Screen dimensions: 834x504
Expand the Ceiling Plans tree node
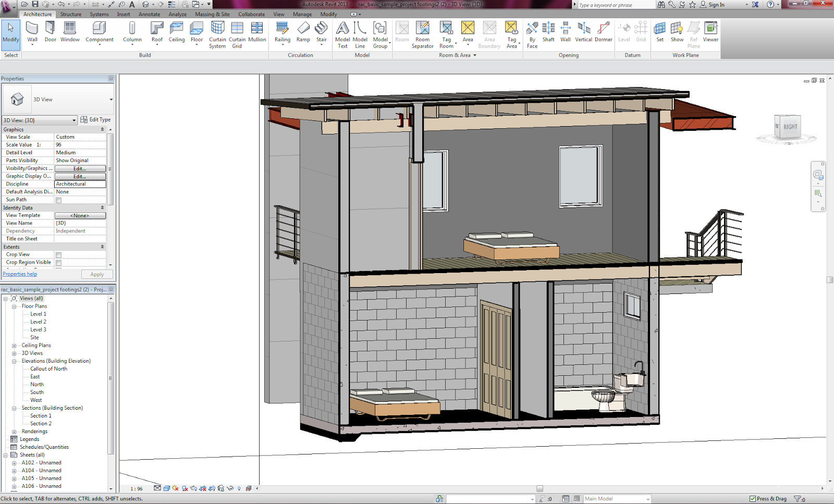(14, 346)
